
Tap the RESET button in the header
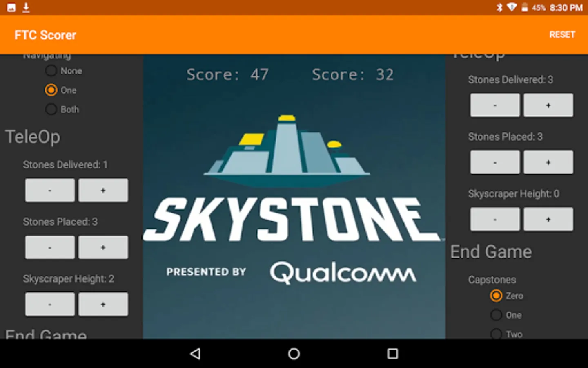coord(562,35)
